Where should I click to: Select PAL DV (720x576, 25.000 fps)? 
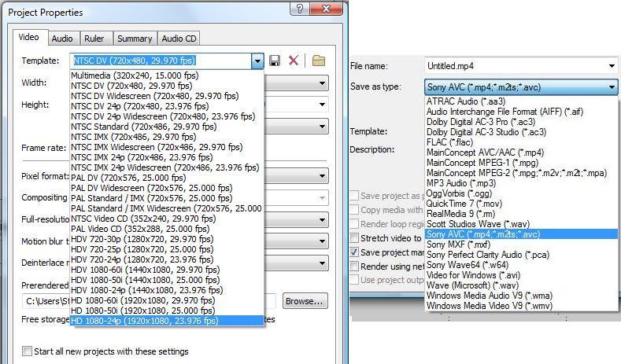coord(167,178)
